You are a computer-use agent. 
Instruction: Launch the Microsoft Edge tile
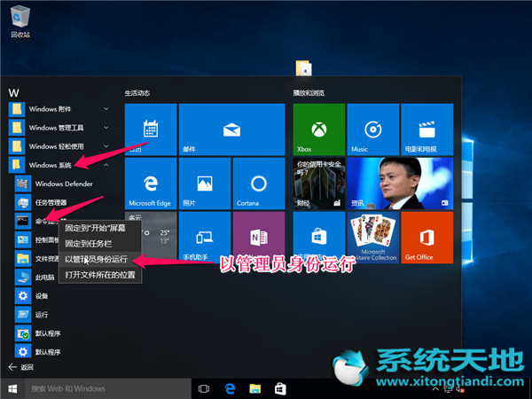click(150, 184)
